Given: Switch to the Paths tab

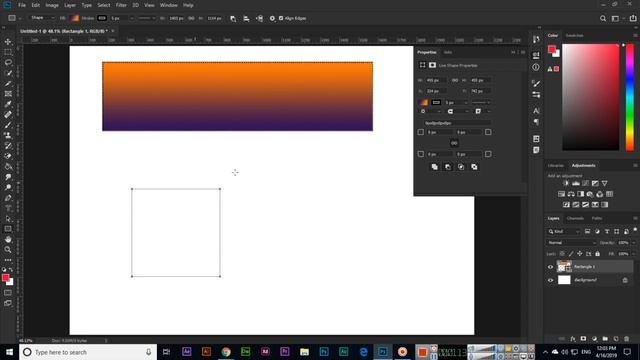Looking at the screenshot, I should [x=597, y=218].
